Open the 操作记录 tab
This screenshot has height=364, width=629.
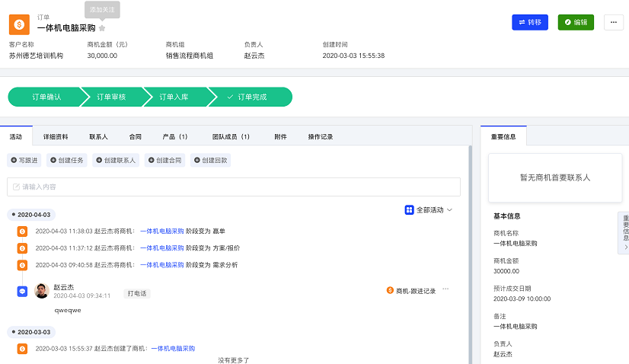320,137
